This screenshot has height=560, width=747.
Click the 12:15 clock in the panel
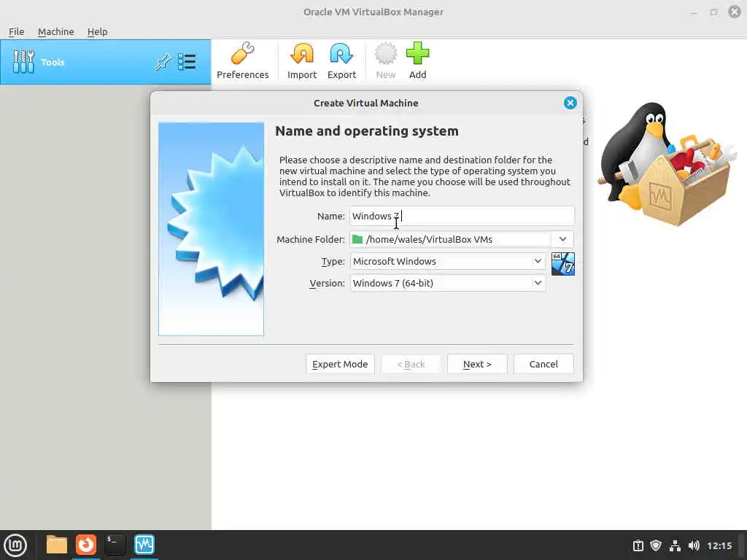pyautogui.click(x=719, y=545)
